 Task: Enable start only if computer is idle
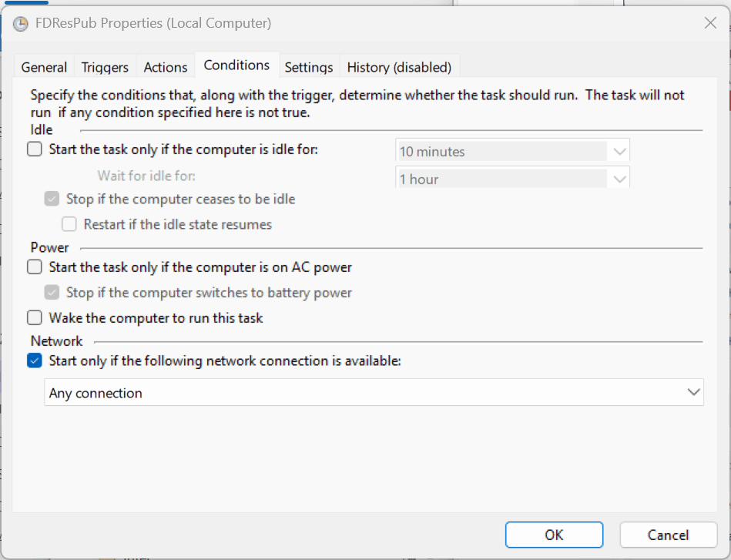click(35, 149)
